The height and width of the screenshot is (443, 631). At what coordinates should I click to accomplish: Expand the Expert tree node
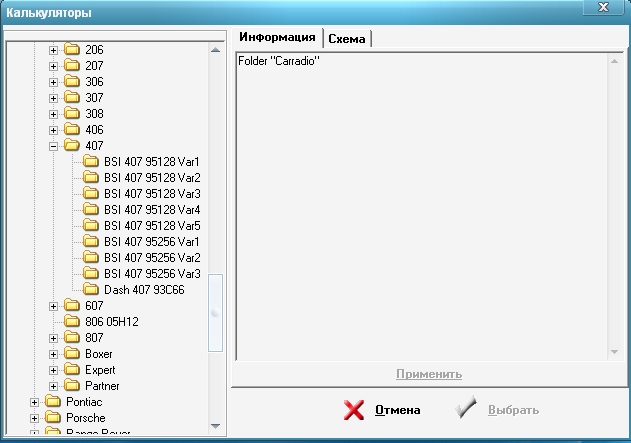pyautogui.click(x=53, y=371)
